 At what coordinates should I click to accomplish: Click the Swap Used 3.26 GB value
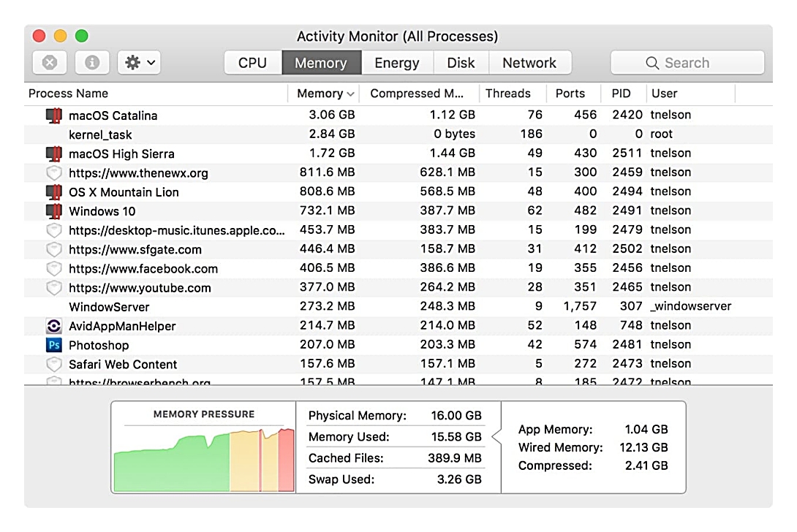tap(459, 479)
